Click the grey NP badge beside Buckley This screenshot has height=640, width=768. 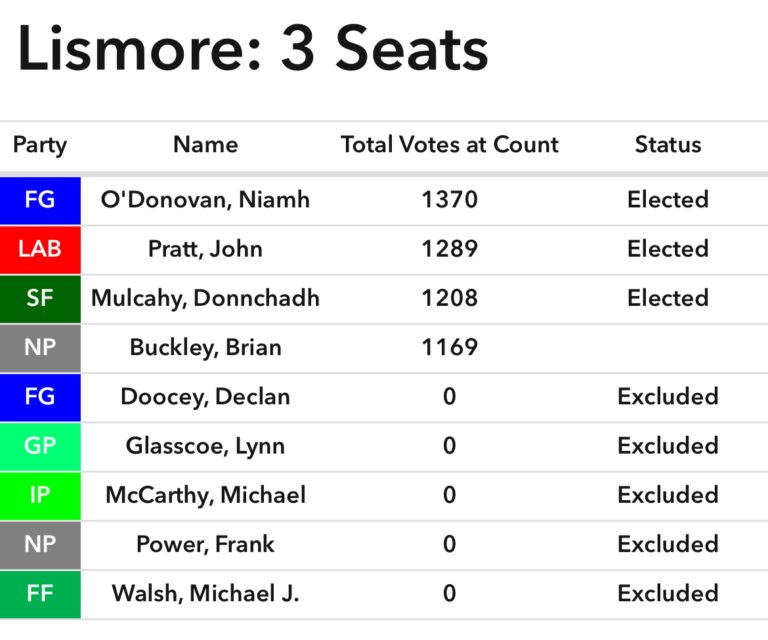click(40, 347)
